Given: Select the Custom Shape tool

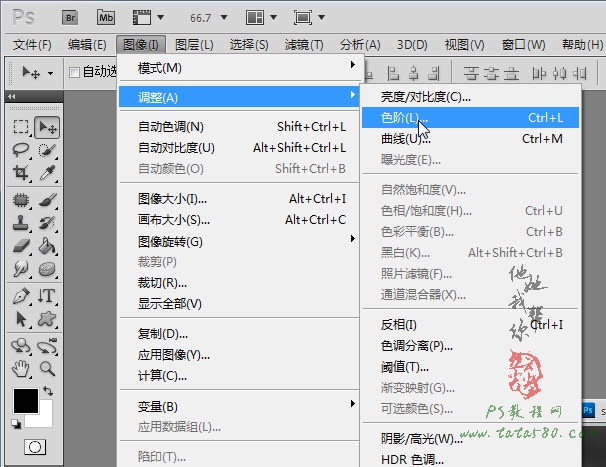Looking at the screenshot, I should pos(47,319).
